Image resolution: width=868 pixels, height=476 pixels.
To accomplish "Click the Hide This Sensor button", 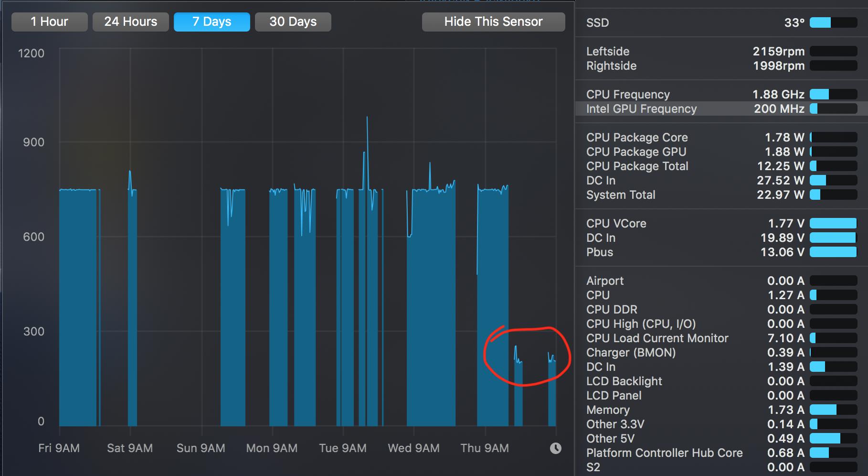I will pyautogui.click(x=494, y=22).
